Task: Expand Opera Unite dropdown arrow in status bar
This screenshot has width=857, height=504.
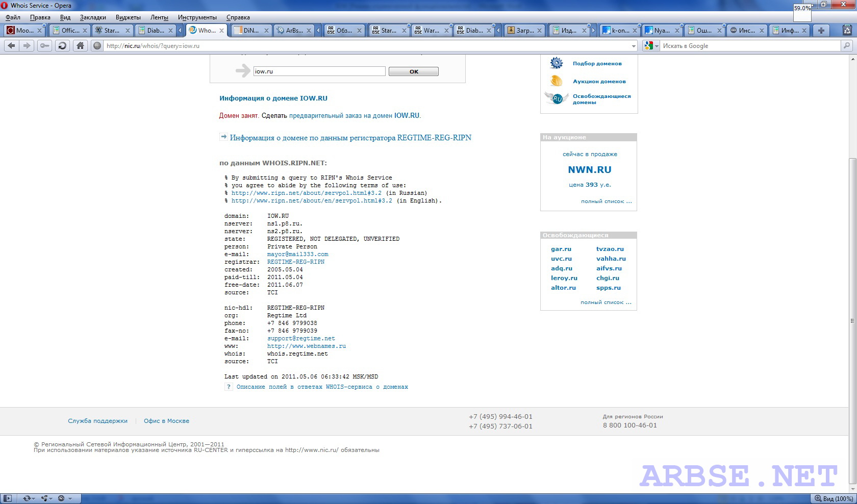Action: coord(52,498)
